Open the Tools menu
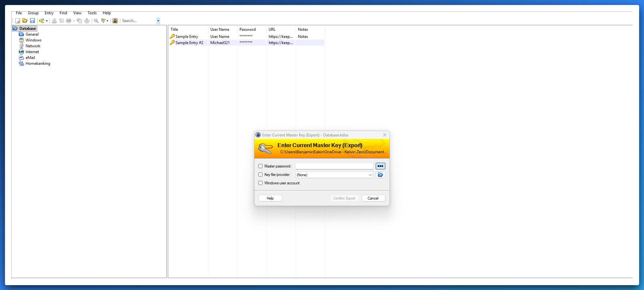The image size is (644, 290). pyautogui.click(x=92, y=13)
